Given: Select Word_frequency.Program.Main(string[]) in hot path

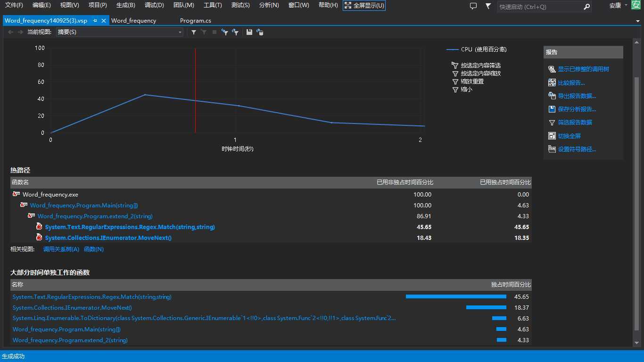Looking at the screenshot, I should (84, 205).
